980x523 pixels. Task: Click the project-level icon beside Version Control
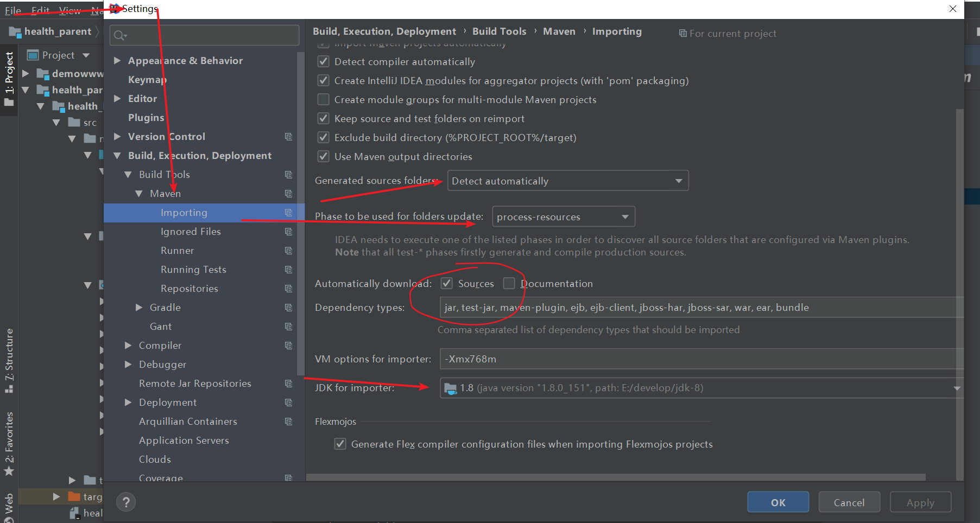click(288, 137)
